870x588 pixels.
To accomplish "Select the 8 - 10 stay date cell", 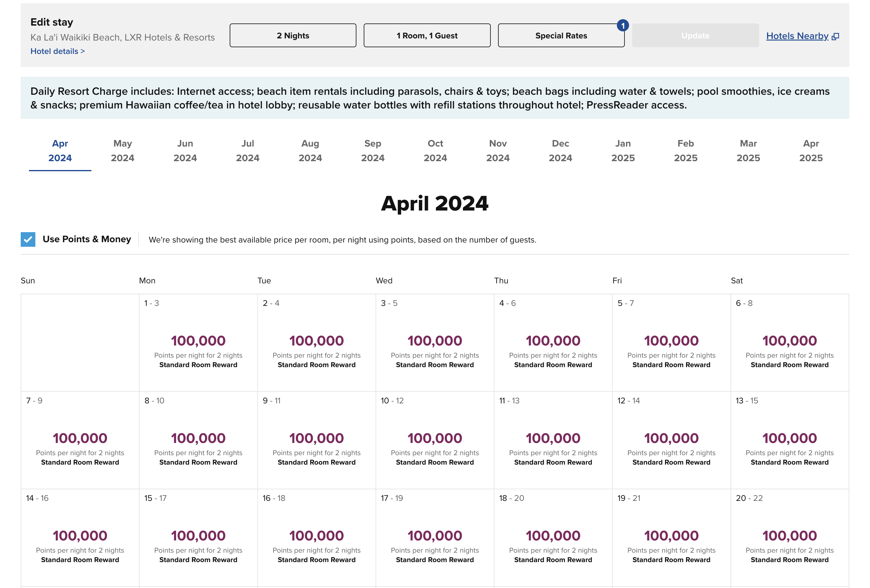I will click(x=198, y=440).
